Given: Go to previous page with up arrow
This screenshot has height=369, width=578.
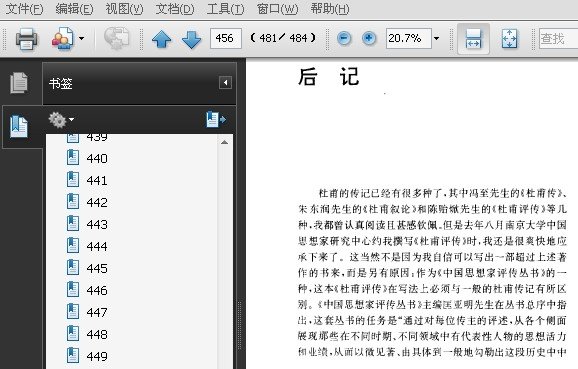Looking at the screenshot, I should coord(161,39).
